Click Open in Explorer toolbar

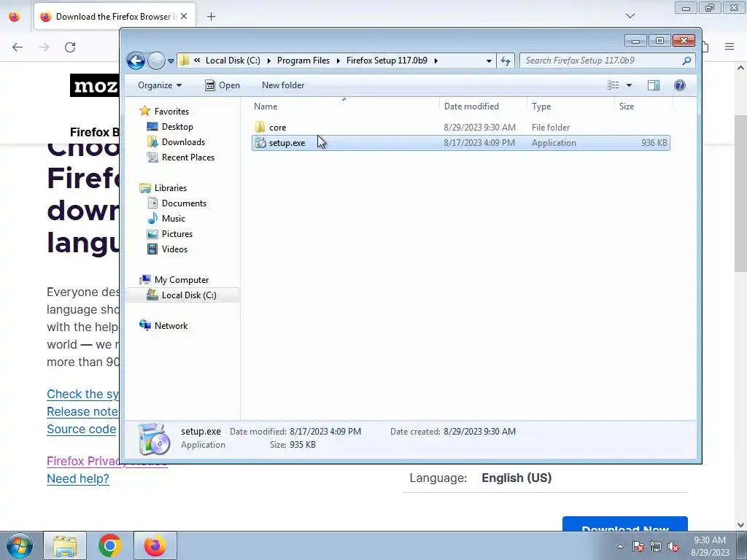pos(222,85)
